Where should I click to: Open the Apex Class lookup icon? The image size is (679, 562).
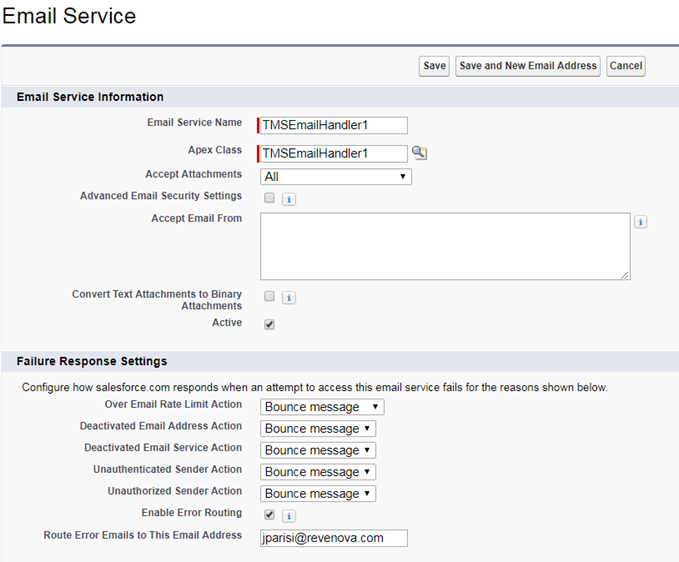point(419,153)
